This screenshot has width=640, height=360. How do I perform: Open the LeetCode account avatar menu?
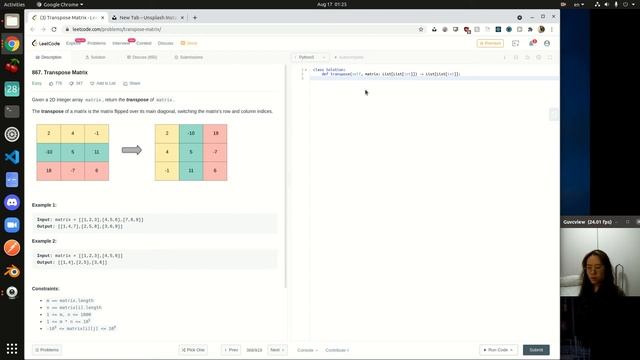point(547,43)
